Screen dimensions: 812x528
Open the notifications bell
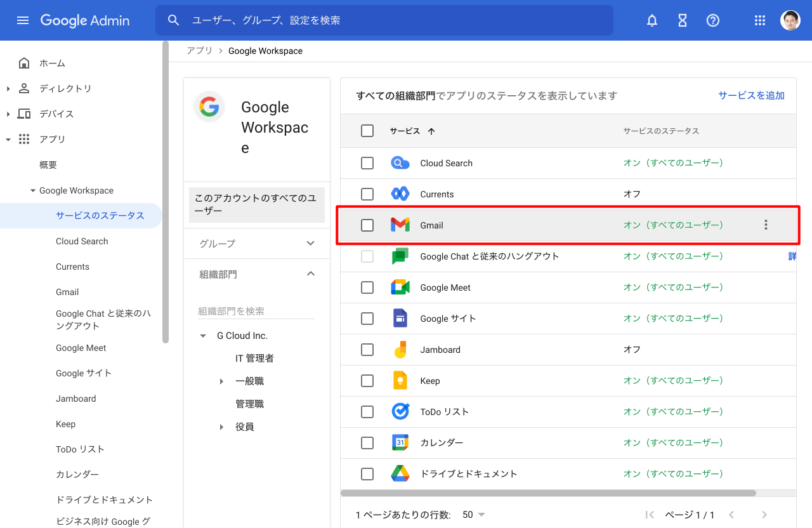pyautogui.click(x=652, y=20)
